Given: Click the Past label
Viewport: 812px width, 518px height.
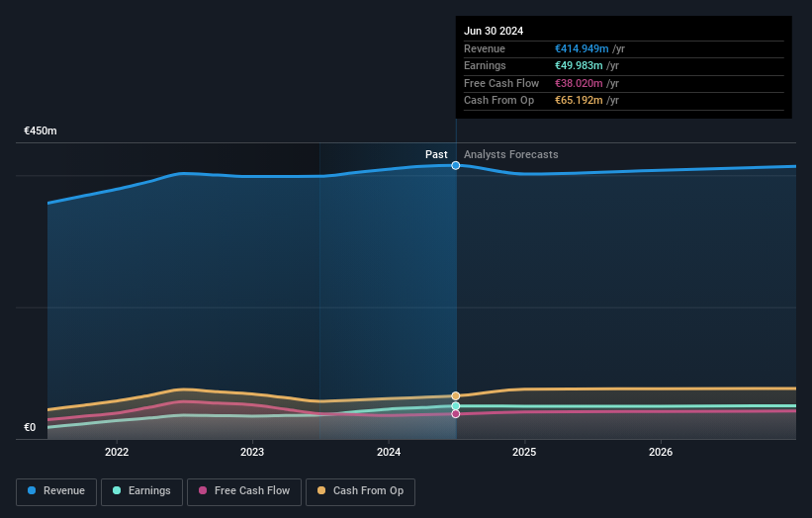Looking at the screenshot, I should click(x=436, y=155).
